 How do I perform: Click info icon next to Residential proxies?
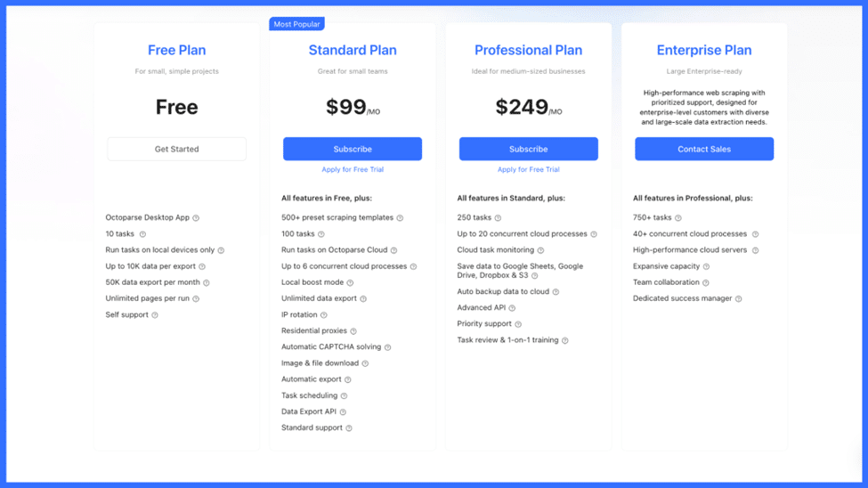click(353, 331)
